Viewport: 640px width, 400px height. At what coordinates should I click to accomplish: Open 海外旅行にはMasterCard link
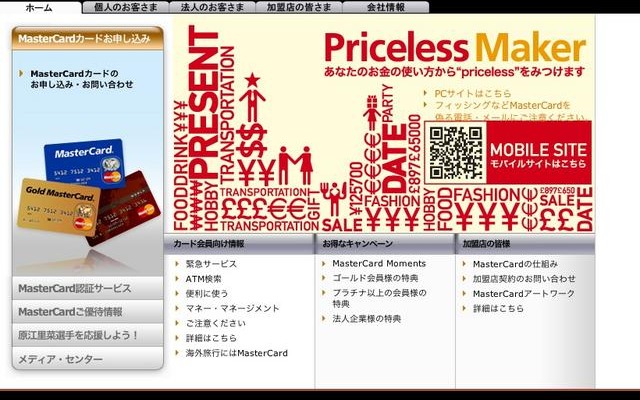point(237,353)
